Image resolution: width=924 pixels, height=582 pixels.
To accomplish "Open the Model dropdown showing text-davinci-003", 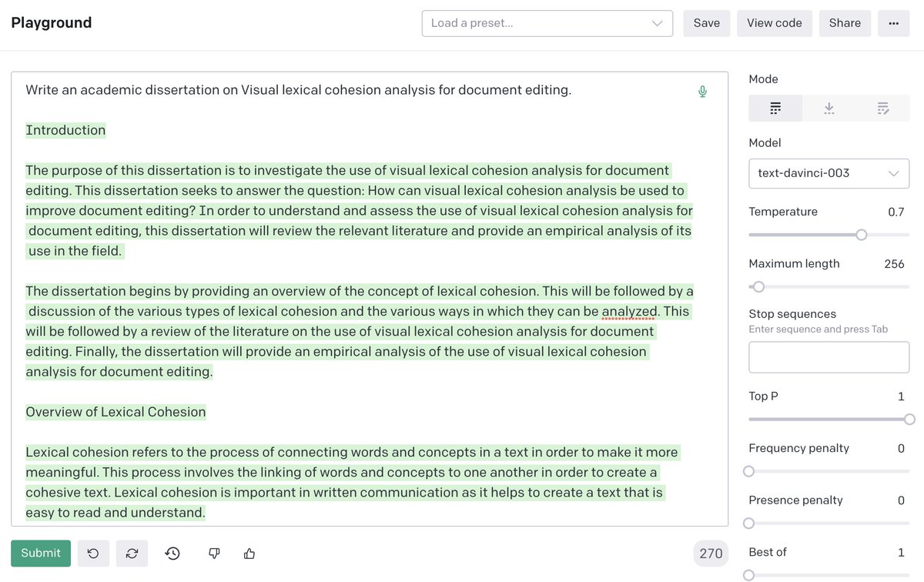I will (x=829, y=173).
